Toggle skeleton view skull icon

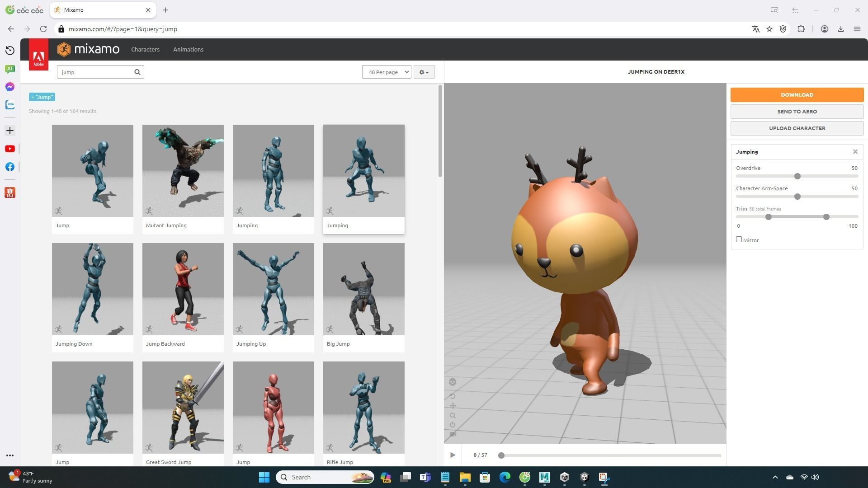pyautogui.click(x=453, y=382)
